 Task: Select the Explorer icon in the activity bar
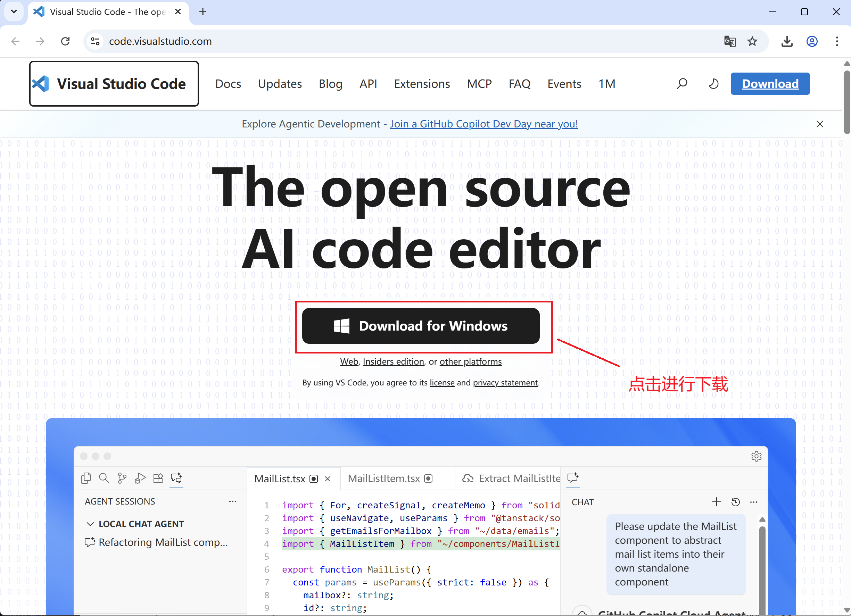pos(86,478)
